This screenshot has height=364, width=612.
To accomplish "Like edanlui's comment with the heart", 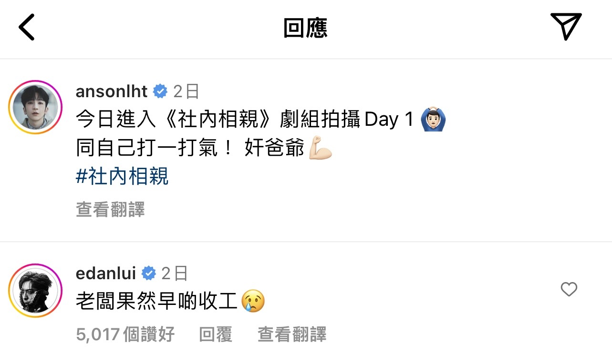I will 569,289.
